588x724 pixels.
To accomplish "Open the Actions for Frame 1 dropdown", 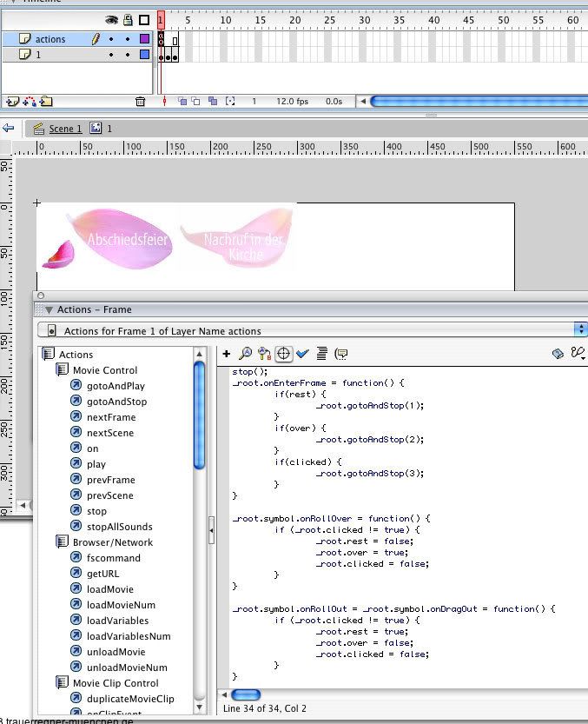I will (x=580, y=330).
